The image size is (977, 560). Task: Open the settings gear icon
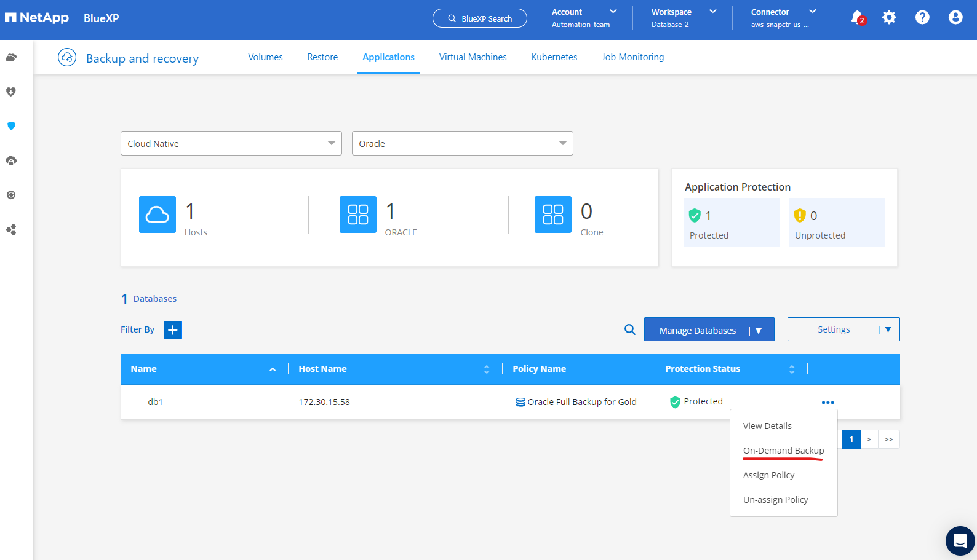click(889, 18)
